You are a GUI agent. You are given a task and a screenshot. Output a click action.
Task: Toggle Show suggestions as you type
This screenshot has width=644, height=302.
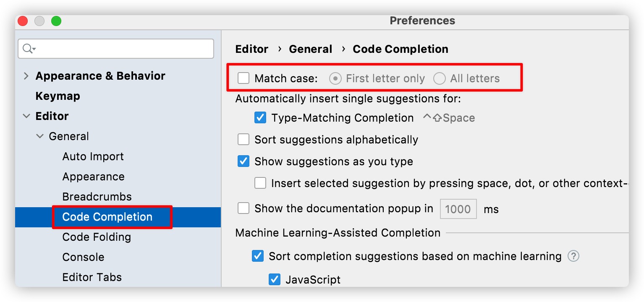243,161
